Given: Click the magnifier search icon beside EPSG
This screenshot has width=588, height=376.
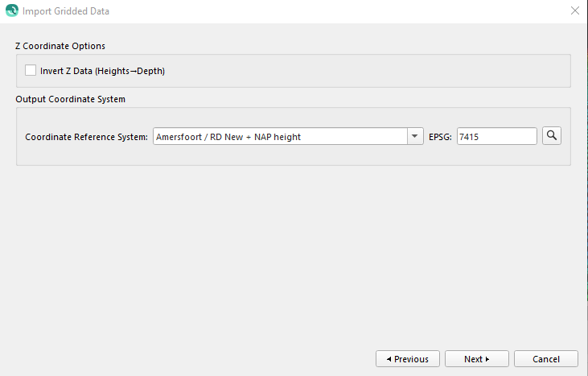Looking at the screenshot, I should click(x=551, y=136).
